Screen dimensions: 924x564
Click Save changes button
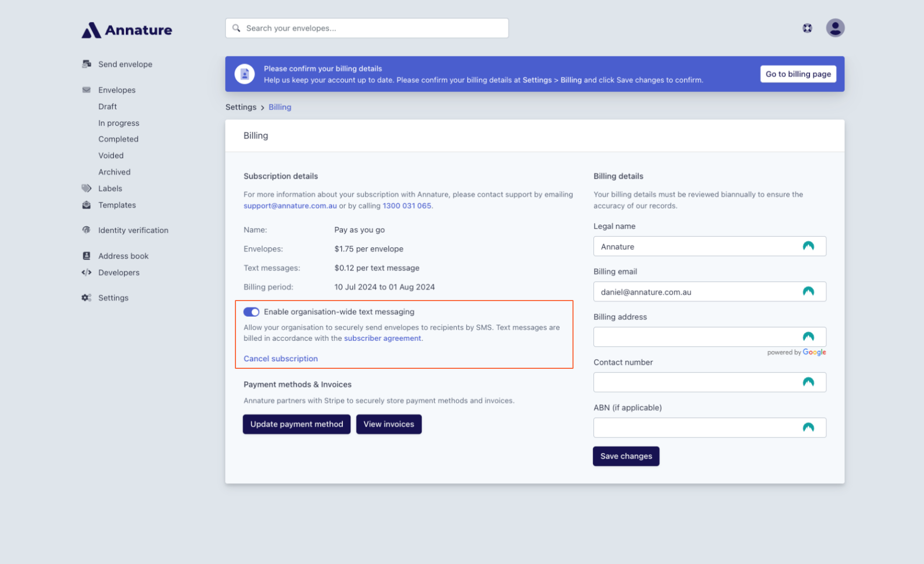tap(626, 456)
